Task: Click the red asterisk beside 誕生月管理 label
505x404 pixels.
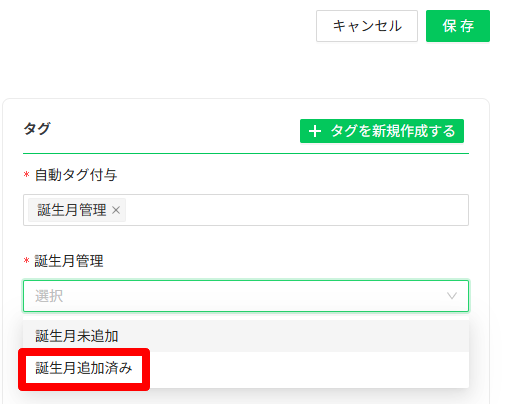Action: 27,261
